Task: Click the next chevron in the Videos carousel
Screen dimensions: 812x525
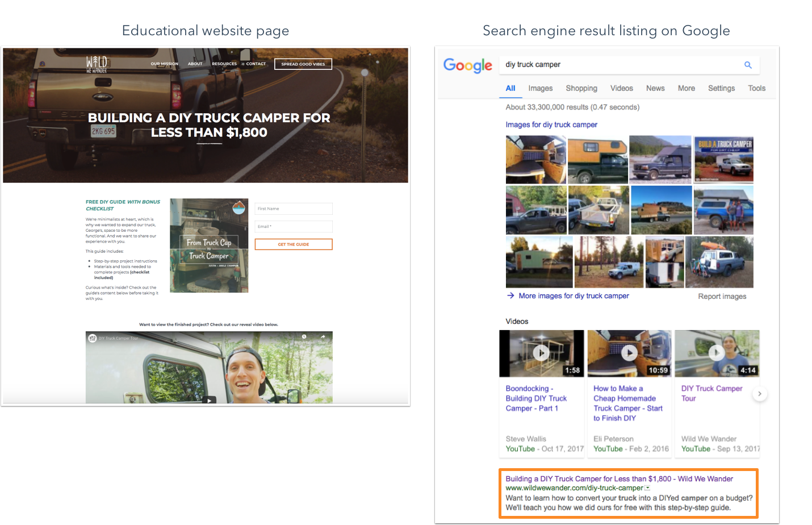Action: click(759, 394)
